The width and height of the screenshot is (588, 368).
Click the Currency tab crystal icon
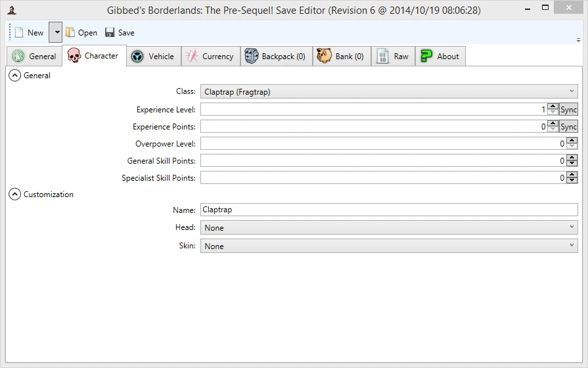click(x=192, y=57)
